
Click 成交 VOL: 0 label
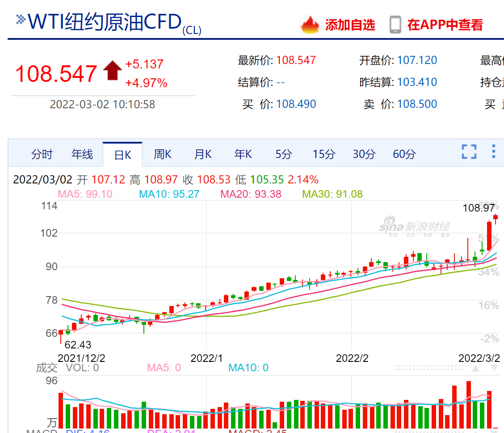[x=67, y=368]
